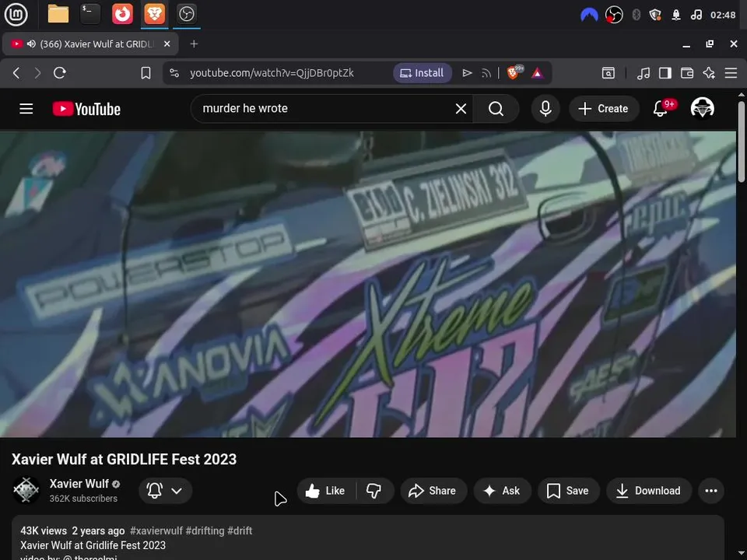Open the Brave playlist music icon
747x560 pixels.
pyautogui.click(x=644, y=73)
